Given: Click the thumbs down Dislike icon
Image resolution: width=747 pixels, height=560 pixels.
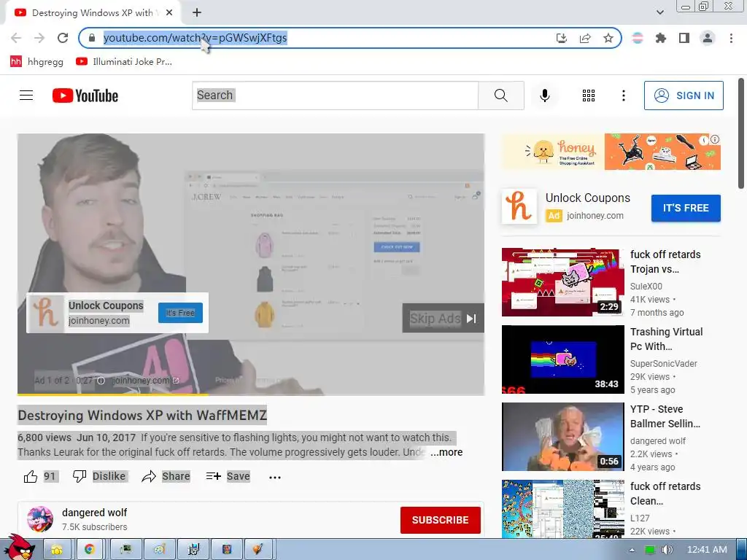Looking at the screenshot, I should click(x=79, y=476).
